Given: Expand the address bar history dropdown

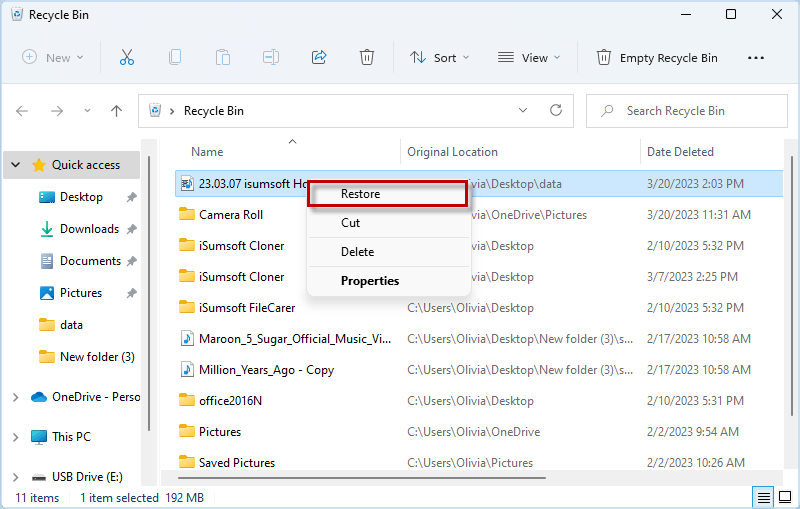Looking at the screenshot, I should [523, 110].
